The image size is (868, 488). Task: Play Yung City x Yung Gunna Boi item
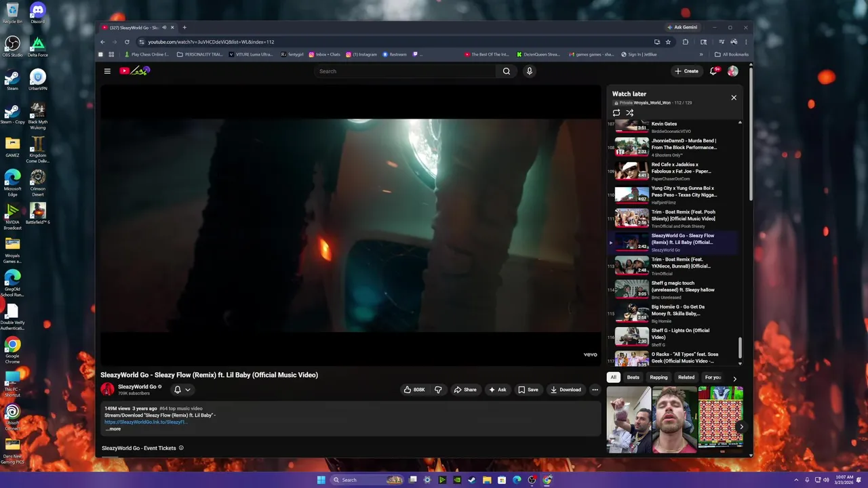click(671, 195)
